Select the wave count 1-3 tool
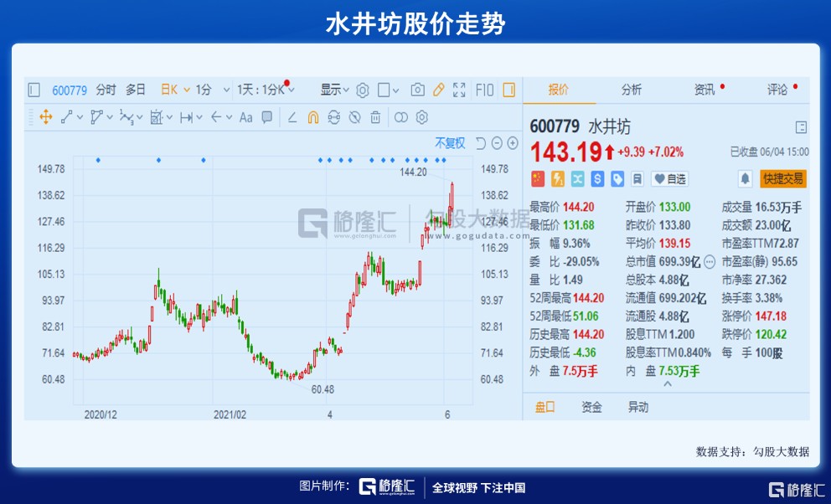 tap(126, 117)
